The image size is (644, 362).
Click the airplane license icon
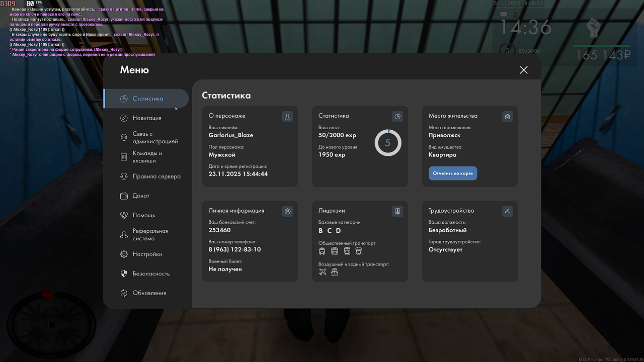tap(323, 272)
